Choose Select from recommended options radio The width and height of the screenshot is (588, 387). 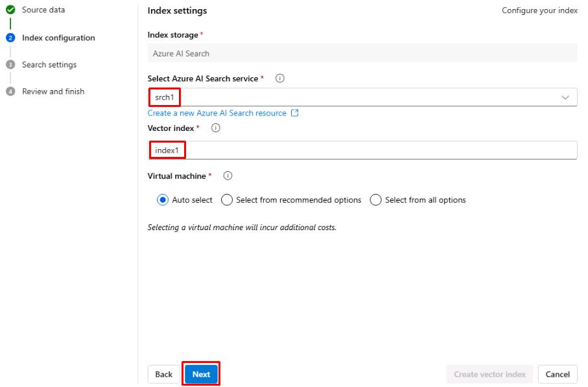click(x=227, y=200)
